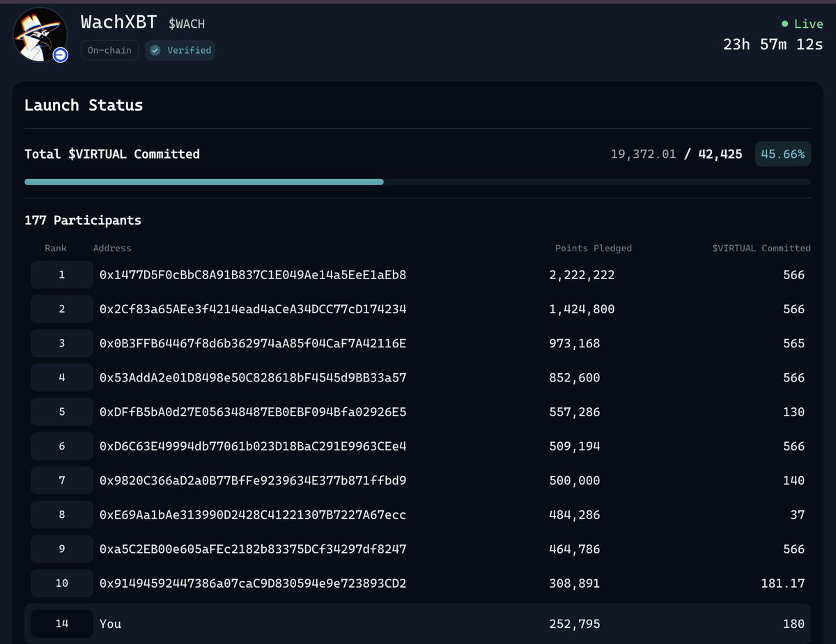The width and height of the screenshot is (836, 644).
Task: Click the 484,286 points value
Action: pos(574,515)
